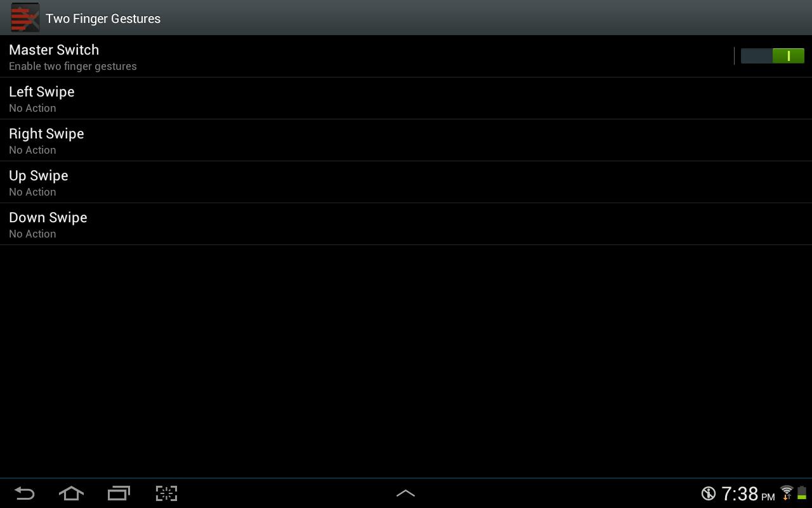Open the recent apps icon
812x508 pixels.
tap(119, 493)
